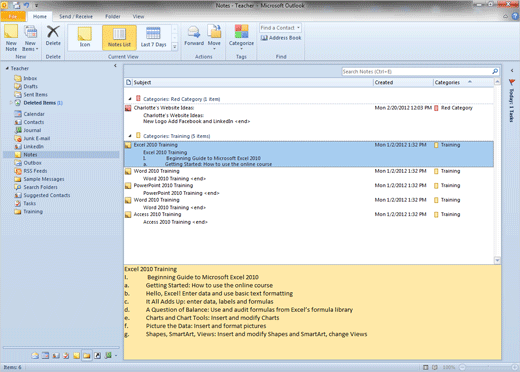
Task: Open the Move dropdown
Action: (214, 37)
